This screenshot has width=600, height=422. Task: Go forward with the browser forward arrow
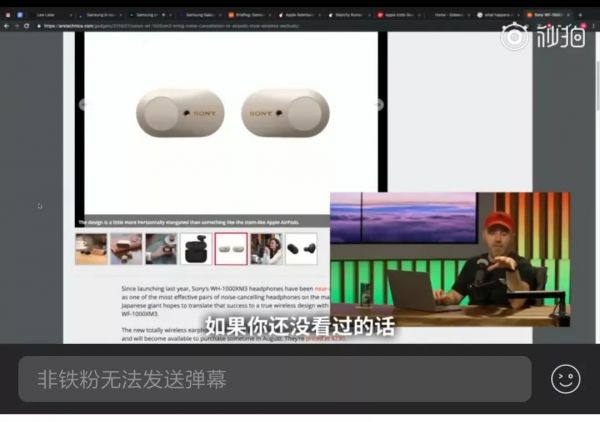pyautogui.click(x=16, y=26)
